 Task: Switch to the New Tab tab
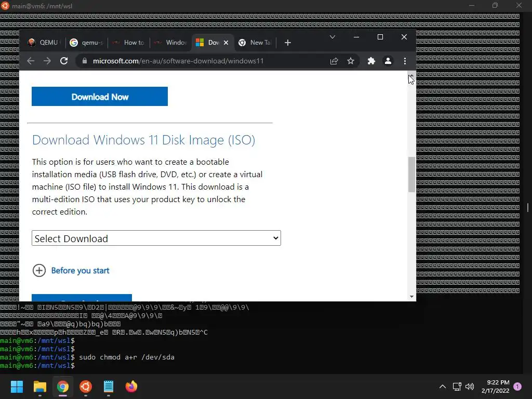click(255, 43)
